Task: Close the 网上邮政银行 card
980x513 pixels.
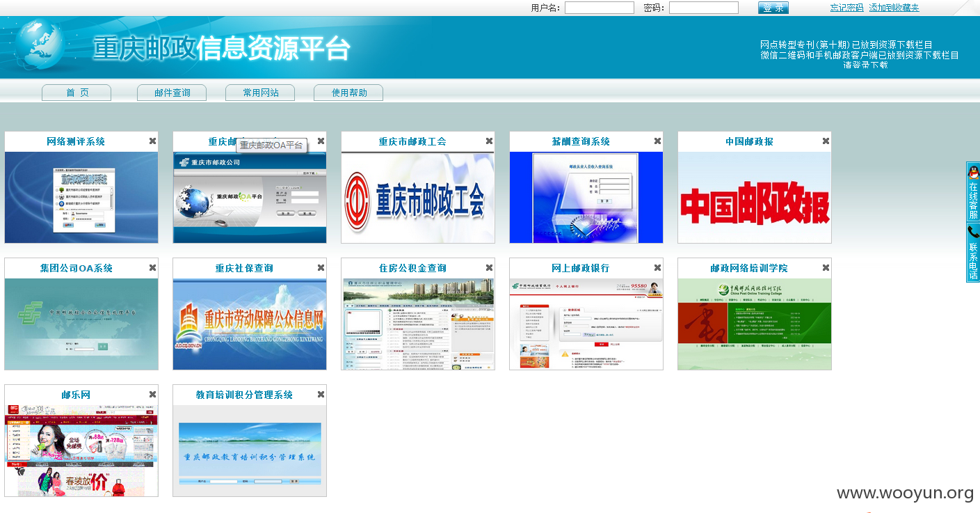Action: click(x=657, y=267)
